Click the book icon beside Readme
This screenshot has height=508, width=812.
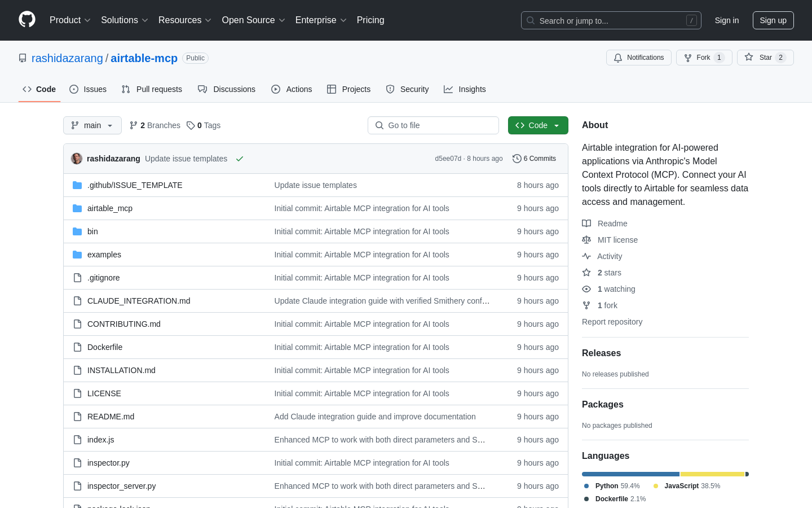click(x=586, y=224)
